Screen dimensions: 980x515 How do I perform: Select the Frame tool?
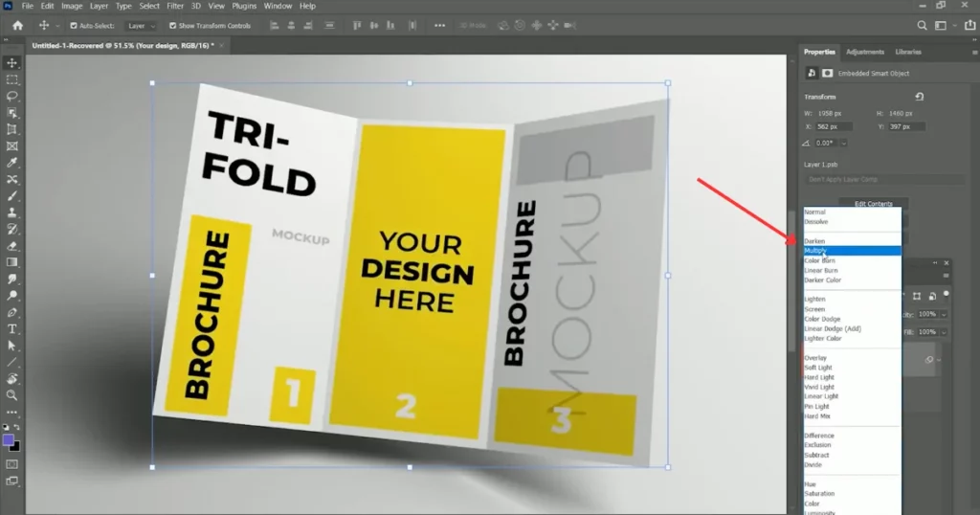click(11, 146)
